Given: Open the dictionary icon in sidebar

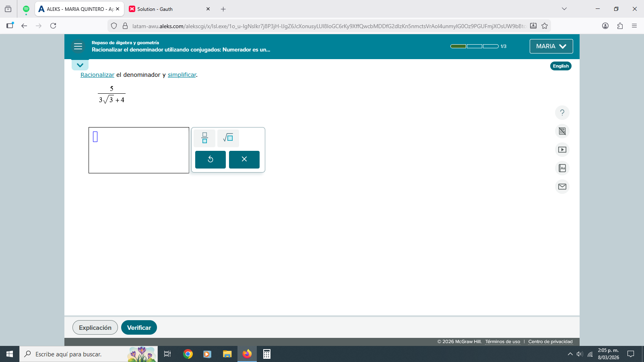Looking at the screenshot, I should [562, 168].
